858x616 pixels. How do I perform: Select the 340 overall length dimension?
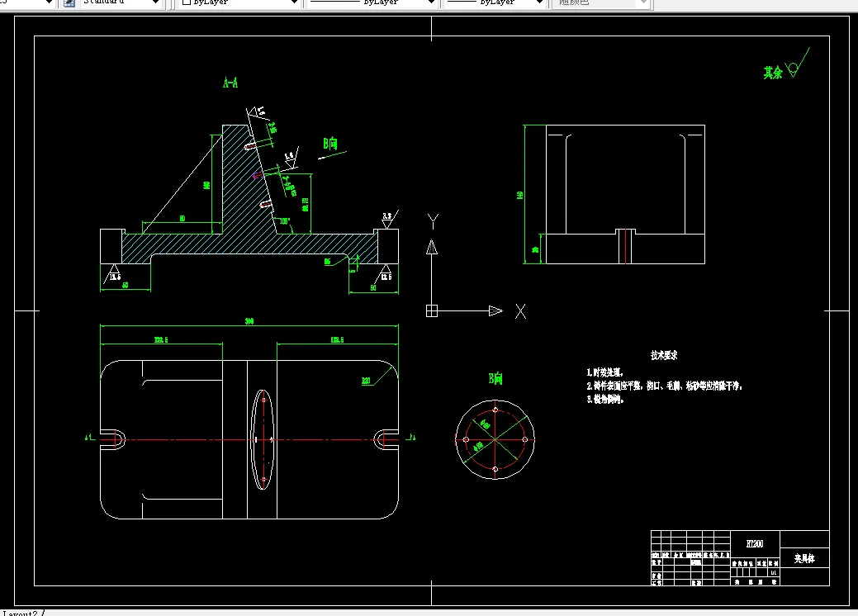click(249, 321)
